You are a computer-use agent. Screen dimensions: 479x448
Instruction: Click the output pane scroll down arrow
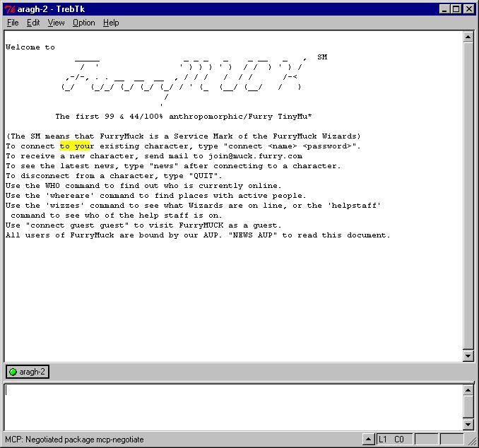click(468, 355)
